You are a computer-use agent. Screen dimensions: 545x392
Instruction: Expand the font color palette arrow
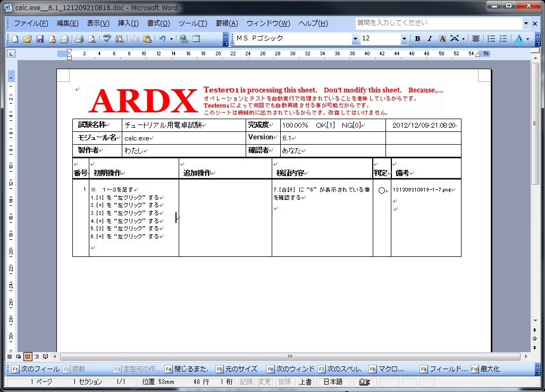pos(528,39)
